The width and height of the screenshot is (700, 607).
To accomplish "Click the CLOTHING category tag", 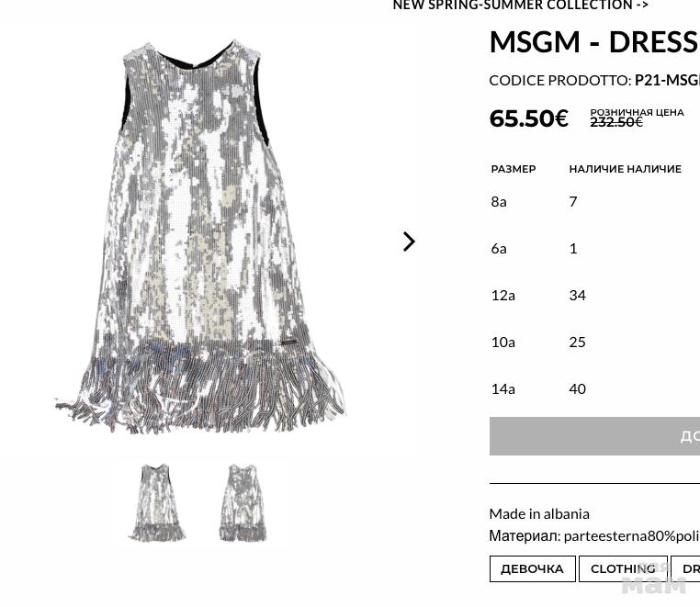I will 623,568.
